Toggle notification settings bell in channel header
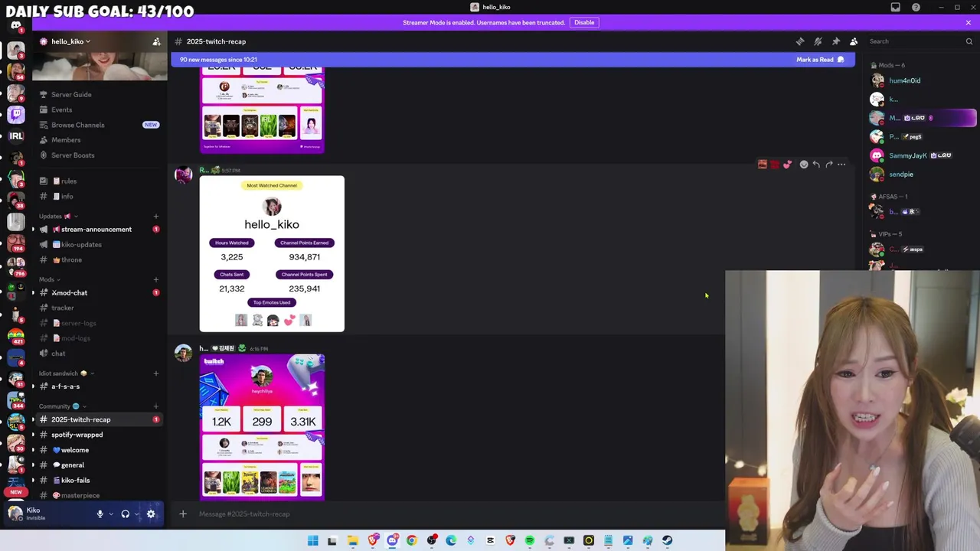 [x=818, y=41]
